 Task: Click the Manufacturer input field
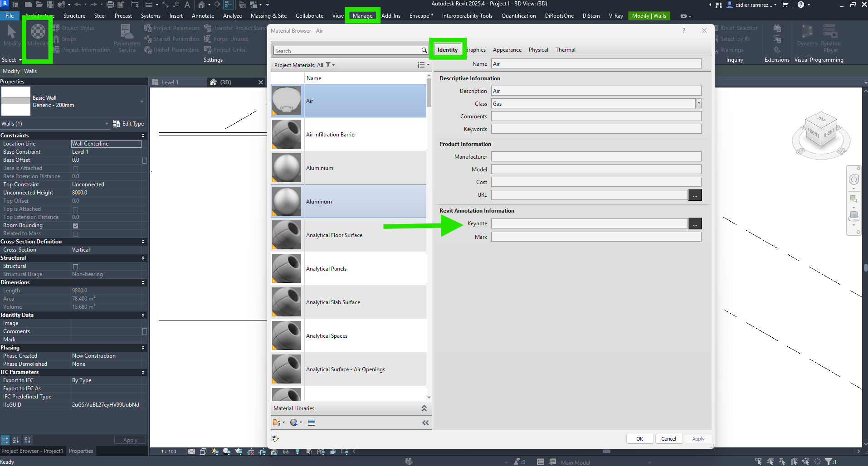pyautogui.click(x=596, y=157)
